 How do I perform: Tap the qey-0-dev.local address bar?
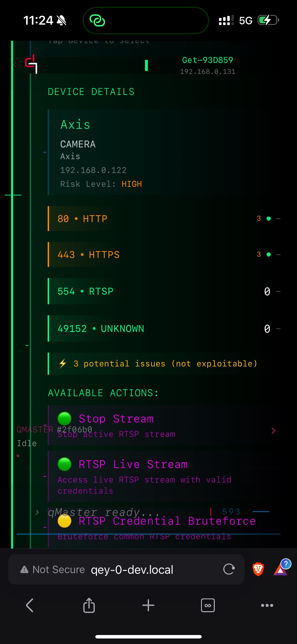click(x=132, y=570)
